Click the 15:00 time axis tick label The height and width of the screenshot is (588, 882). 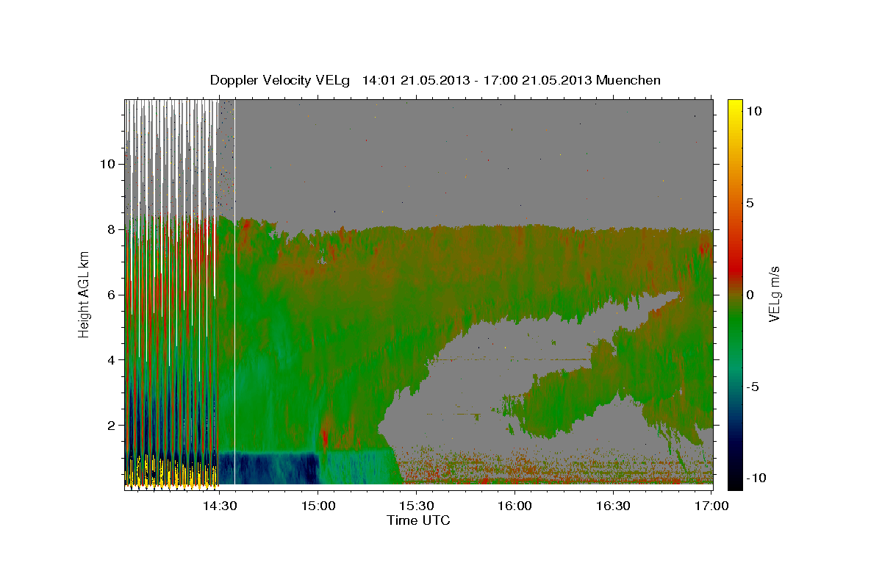[x=318, y=506]
